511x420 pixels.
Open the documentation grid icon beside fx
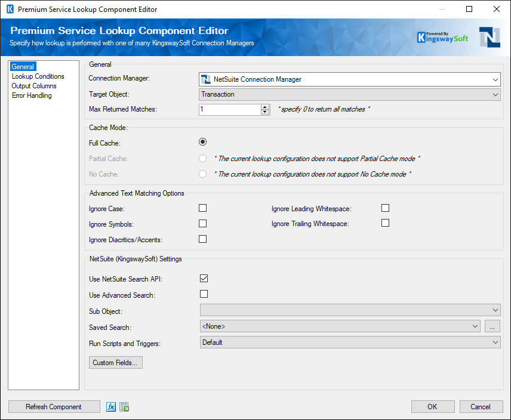(124, 407)
